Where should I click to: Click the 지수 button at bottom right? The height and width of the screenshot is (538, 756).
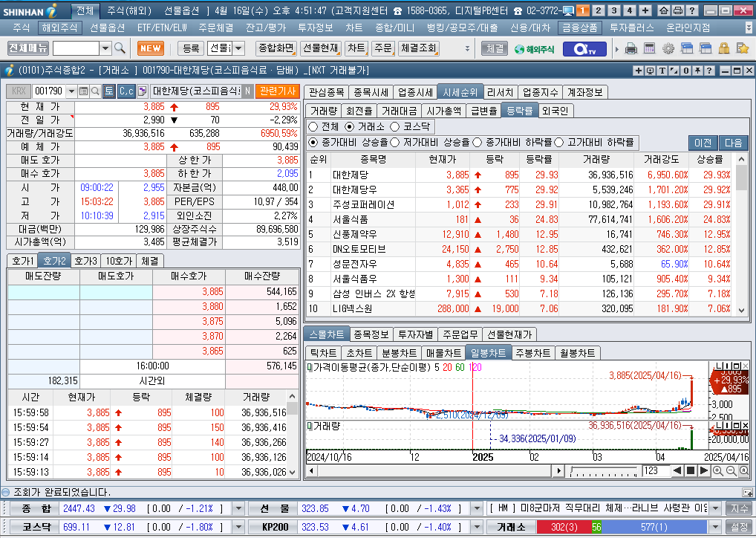739,508
